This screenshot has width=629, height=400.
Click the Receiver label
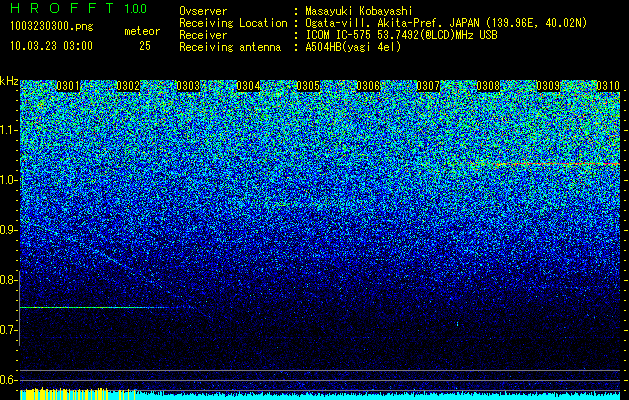[203, 35]
